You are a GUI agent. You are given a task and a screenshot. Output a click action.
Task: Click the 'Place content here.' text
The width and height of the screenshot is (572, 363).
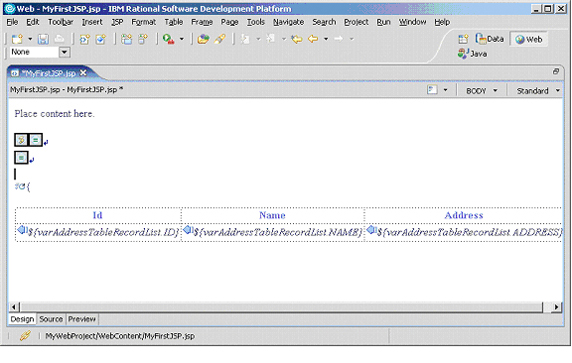tap(54, 114)
